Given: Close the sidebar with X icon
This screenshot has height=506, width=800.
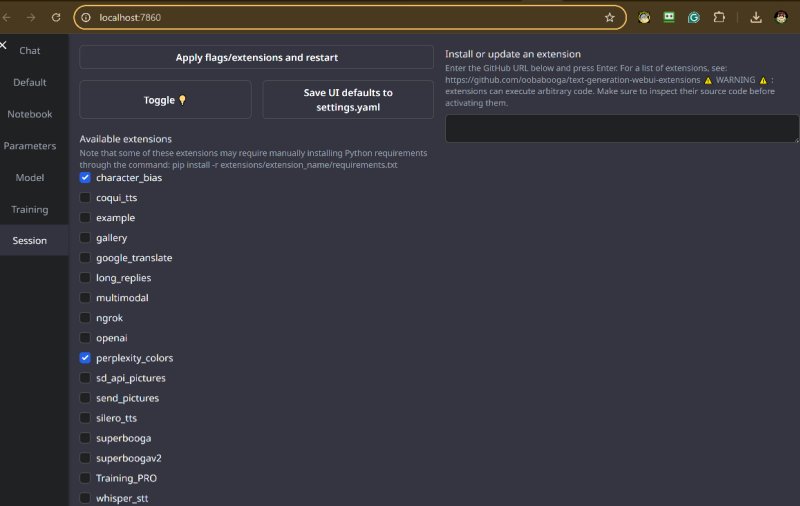Looking at the screenshot, I should click(4, 46).
